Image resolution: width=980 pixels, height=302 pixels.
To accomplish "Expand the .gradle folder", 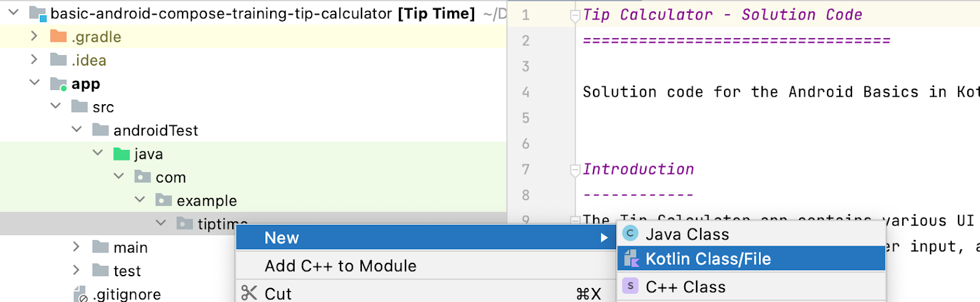I will (x=34, y=37).
